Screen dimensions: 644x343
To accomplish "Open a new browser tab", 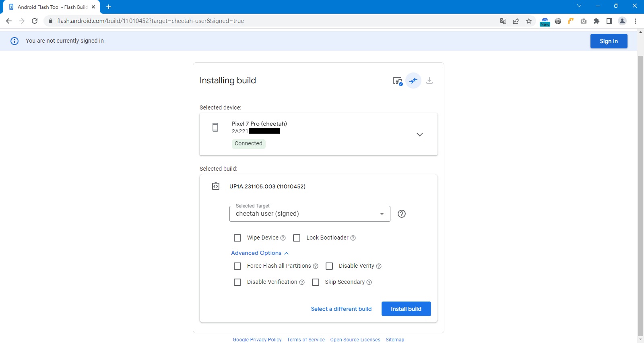I will 109,7.
